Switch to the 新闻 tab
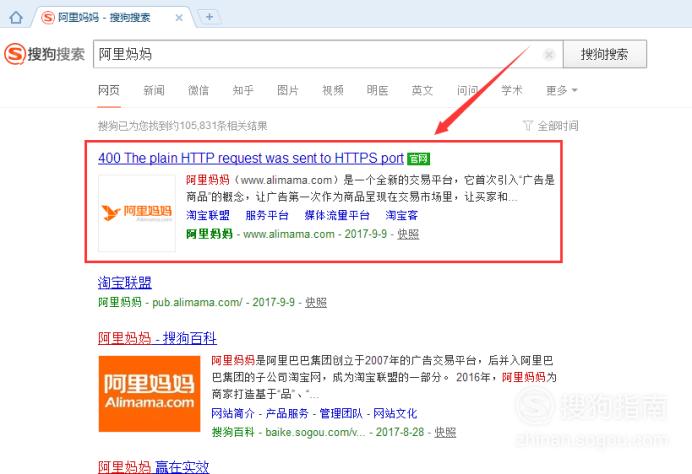Image resolution: width=692 pixels, height=474 pixels. (154, 90)
